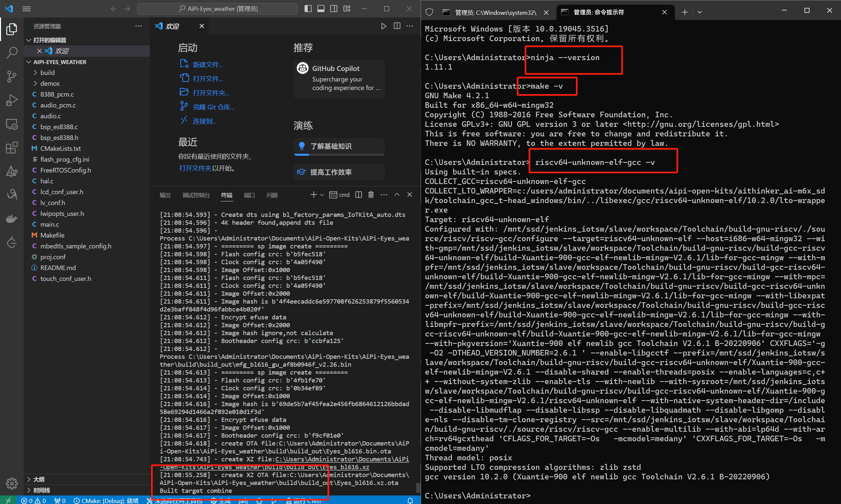Expand the 大纲 outline section
Image resolution: width=841 pixels, height=504 pixels.
pos(29,479)
